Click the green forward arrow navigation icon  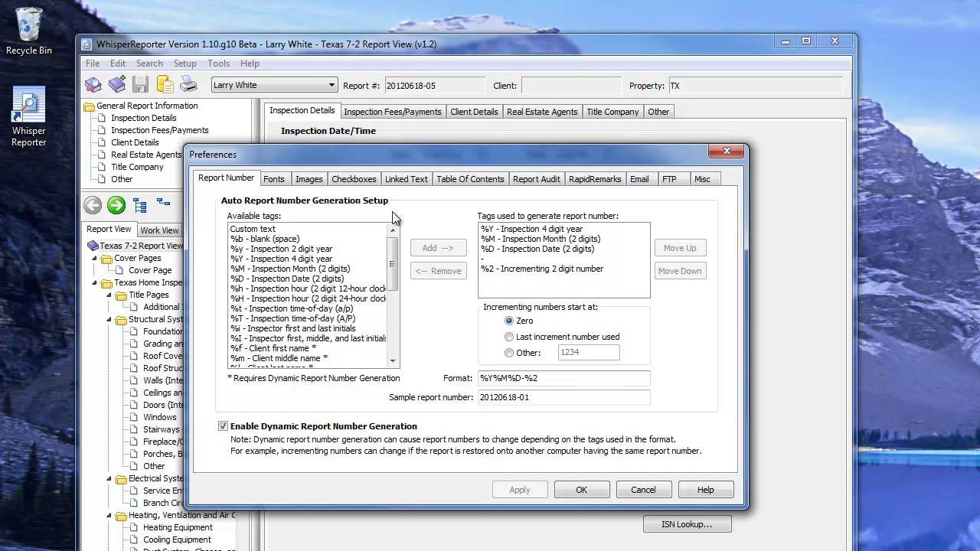(x=116, y=205)
